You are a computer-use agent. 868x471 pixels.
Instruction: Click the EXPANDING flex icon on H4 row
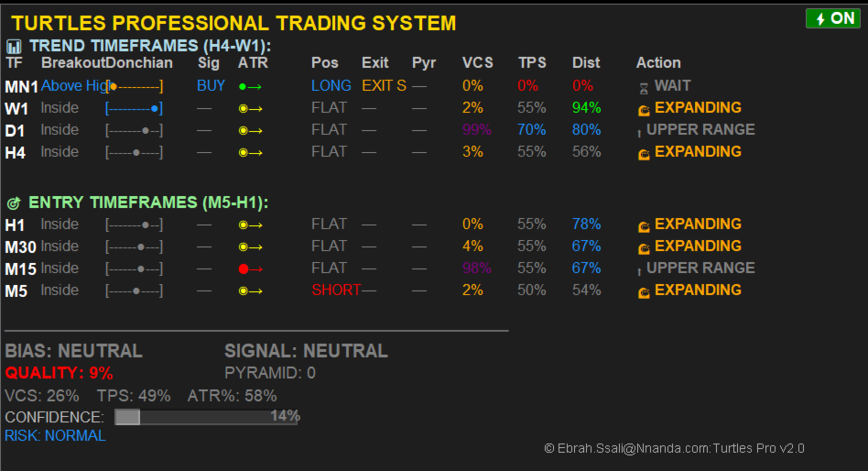(x=644, y=153)
